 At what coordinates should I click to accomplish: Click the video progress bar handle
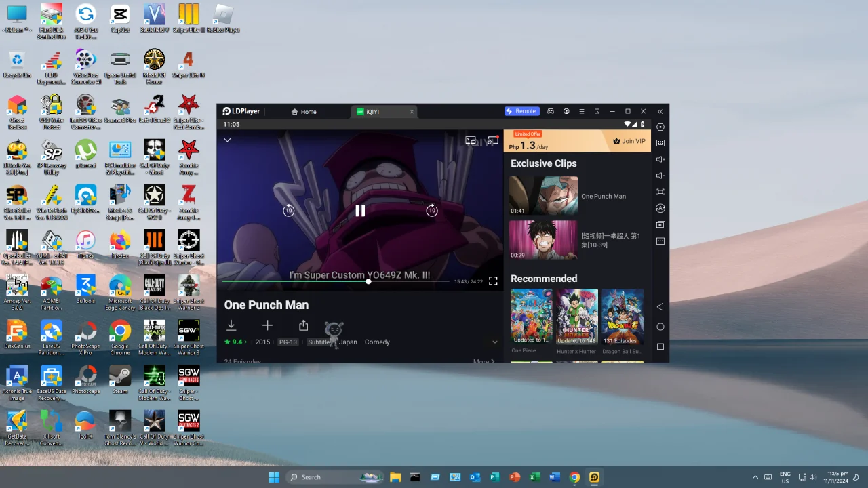click(x=368, y=281)
